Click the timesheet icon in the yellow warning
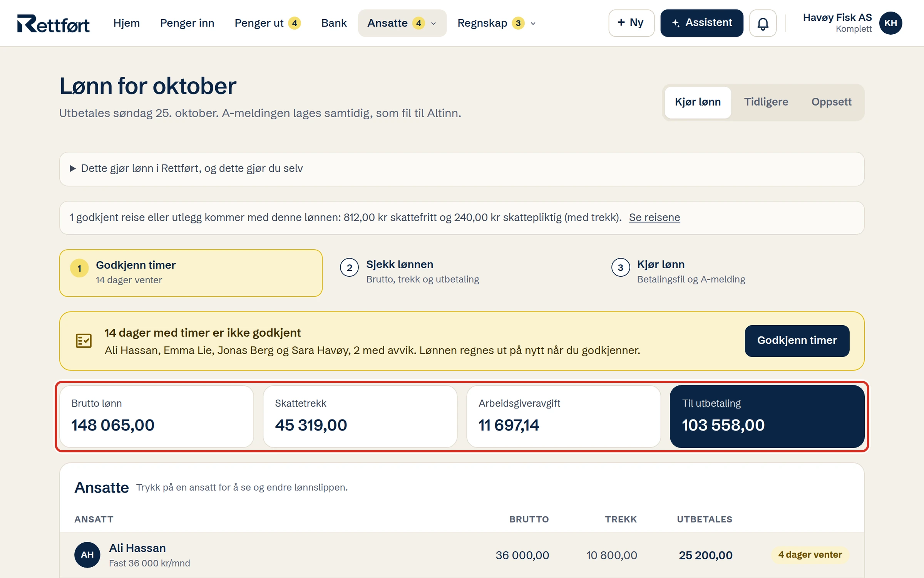The width and height of the screenshot is (924, 578). coord(84,341)
